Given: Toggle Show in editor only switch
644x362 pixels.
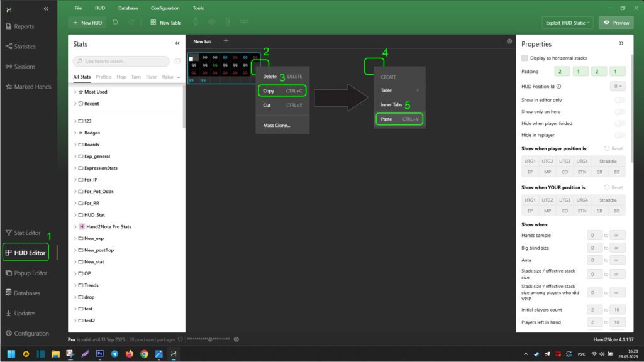Looking at the screenshot, I should 619,100.
